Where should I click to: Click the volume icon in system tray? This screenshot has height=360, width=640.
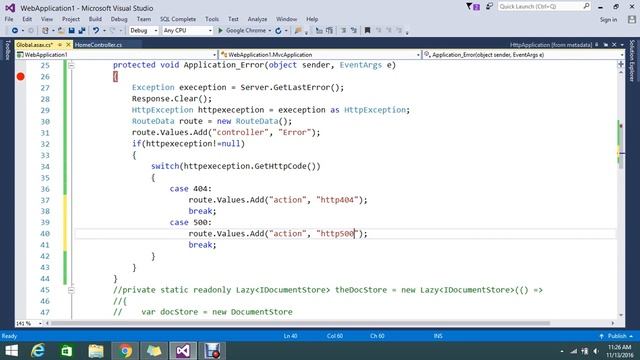(596, 351)
